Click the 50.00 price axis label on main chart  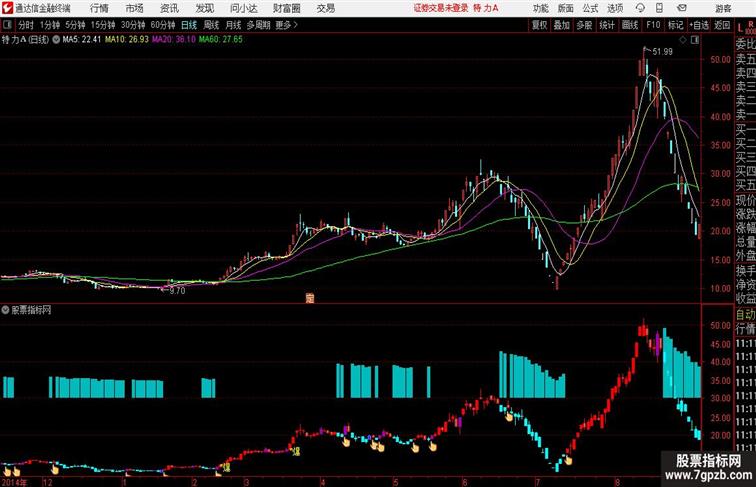tap(720, 60)
